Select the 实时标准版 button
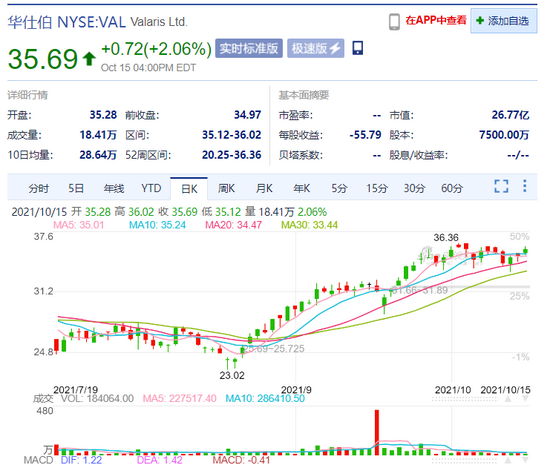The height and width of the screenshot is (465, 550). (249, 48)
